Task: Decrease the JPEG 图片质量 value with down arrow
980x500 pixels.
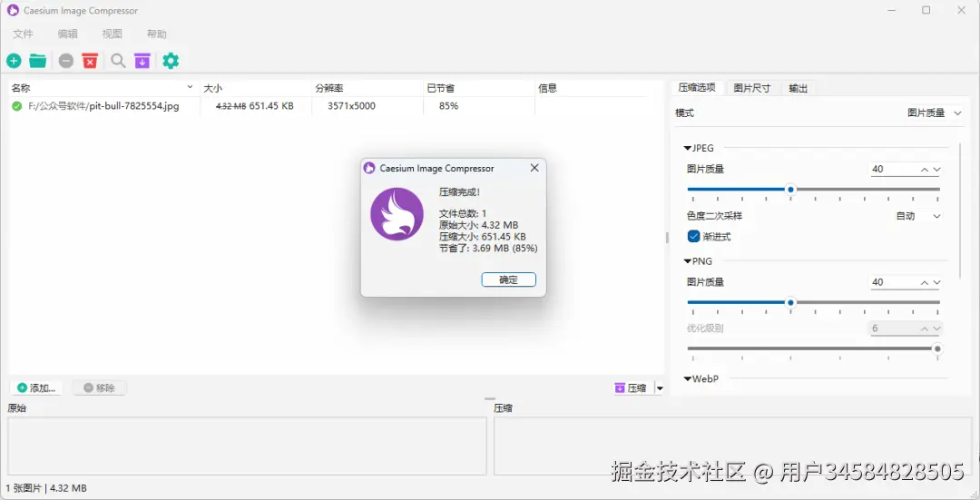Action: pos(936,170)
